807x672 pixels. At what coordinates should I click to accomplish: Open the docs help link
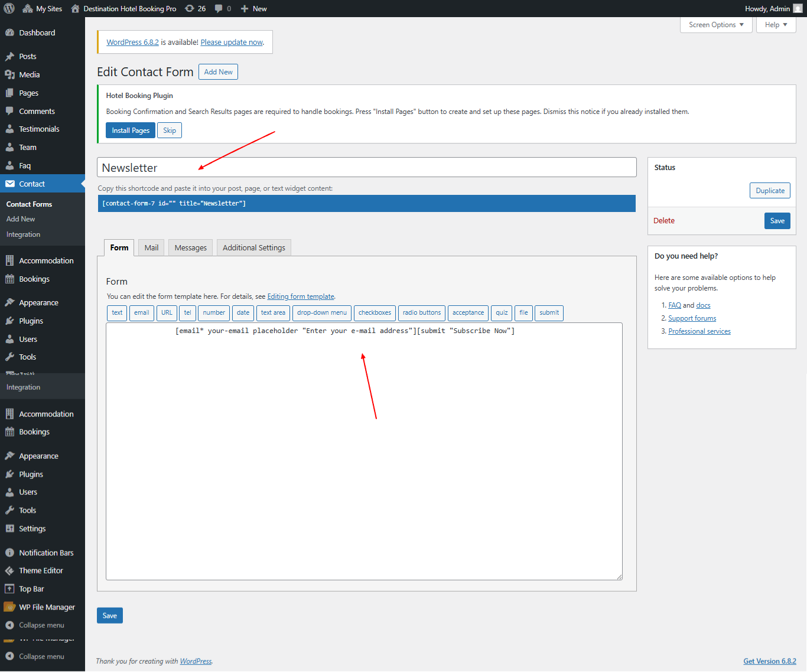703,305
